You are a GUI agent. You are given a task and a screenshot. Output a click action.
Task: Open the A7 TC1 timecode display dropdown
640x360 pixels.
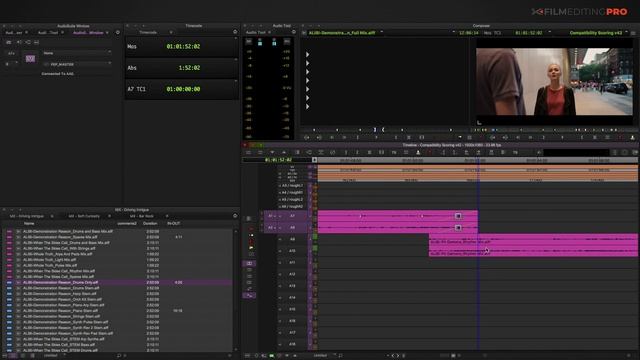(x=236, y=81)
